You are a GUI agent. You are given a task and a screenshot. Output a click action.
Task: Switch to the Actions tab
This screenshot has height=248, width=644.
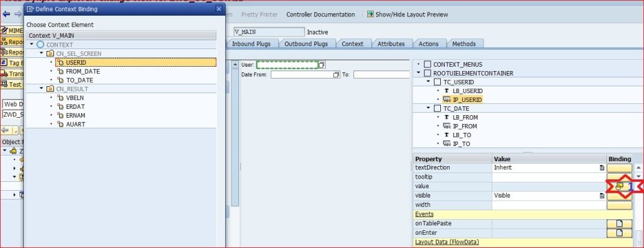click(428, 43)
